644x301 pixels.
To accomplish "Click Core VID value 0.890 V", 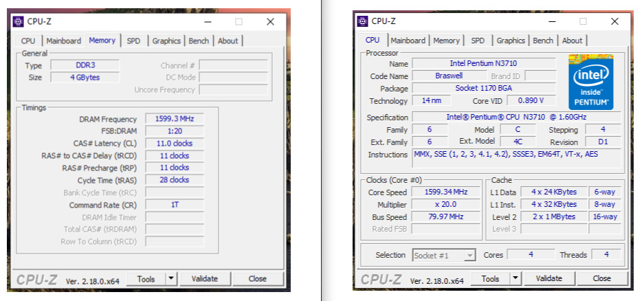I will tap(531, 100).
